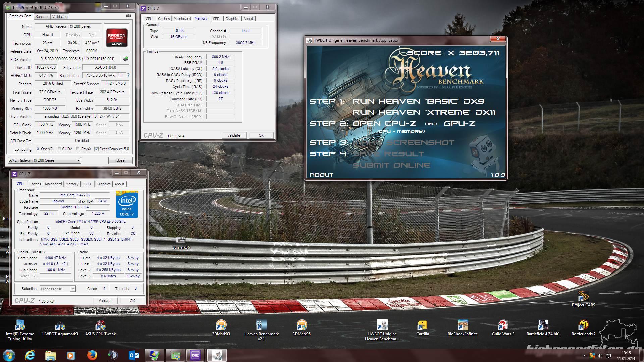Open the 3DMark05 desktop shortcut

302,328
